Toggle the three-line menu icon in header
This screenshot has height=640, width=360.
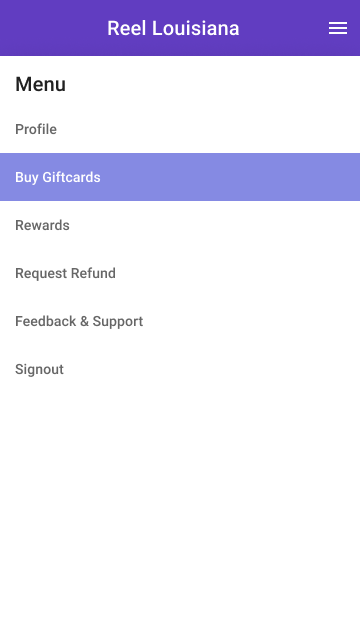click(x=338, y=28)
